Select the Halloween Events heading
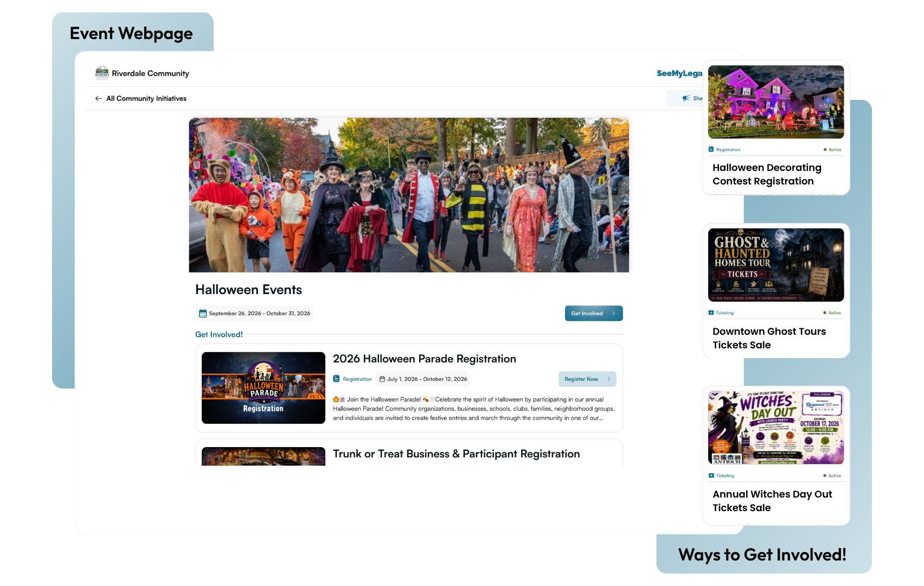Viewport: 924px width, 586px height. 248,290
